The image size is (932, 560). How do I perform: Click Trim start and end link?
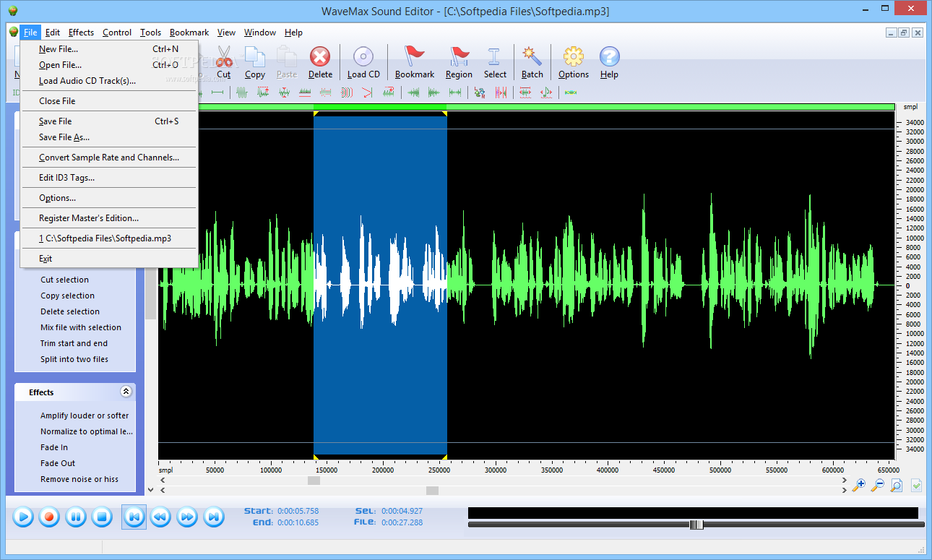74,343
